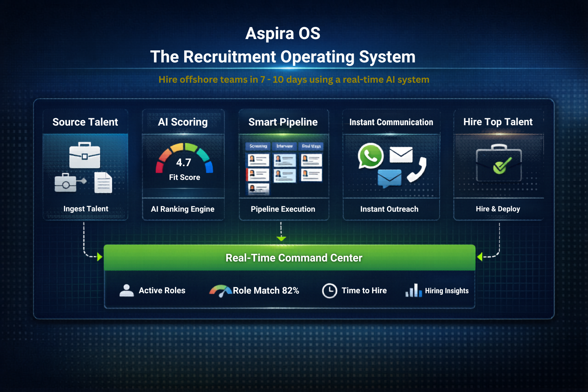Click the Hire Top Talent card heading
The width and height of the screenshot is (588, 392).
click(498, 122)
